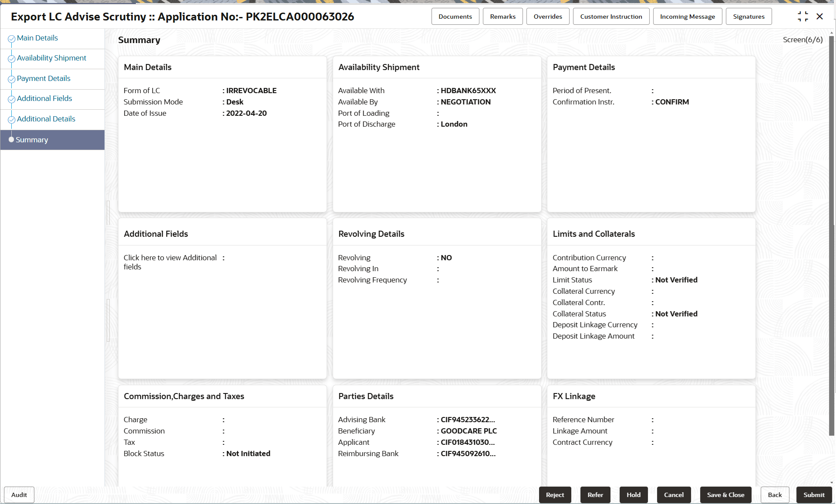Select Main Details in the left sidebar
Viewport: 836px width, 504px height.
[x=37, y=38]
